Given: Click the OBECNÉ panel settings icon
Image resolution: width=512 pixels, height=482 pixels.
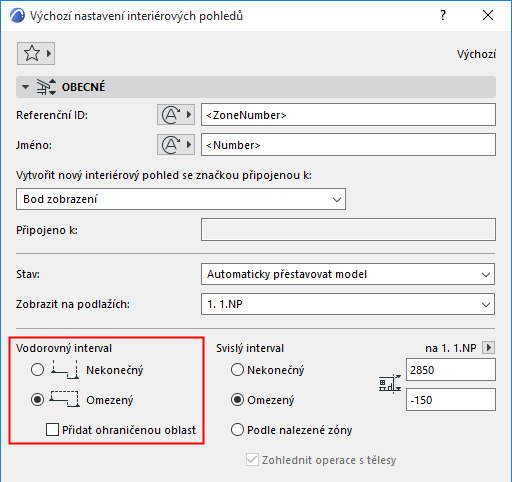Looking at the screenshot, I should tap(46, 87).
